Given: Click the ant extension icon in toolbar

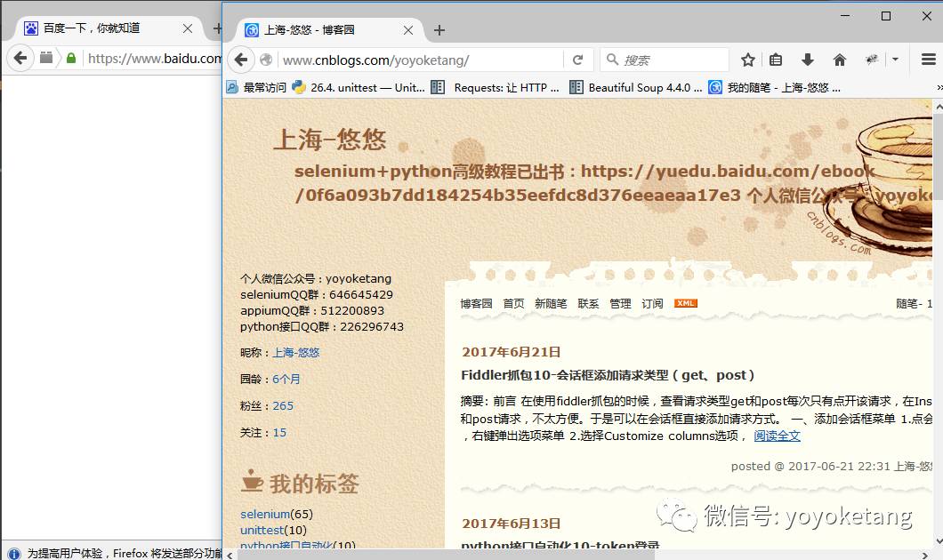Looking at the screenshot, I should pyautogui.click(x=872, y=59).
